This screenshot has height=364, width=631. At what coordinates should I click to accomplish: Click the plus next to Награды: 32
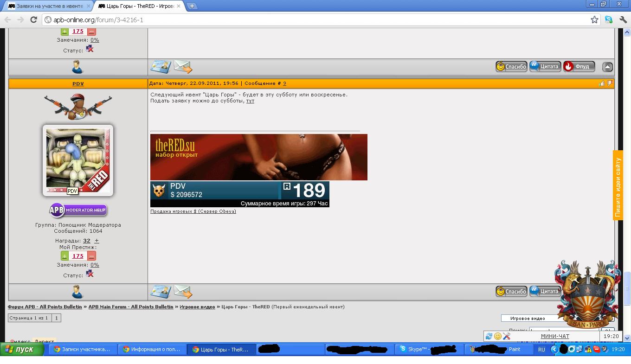(97, 241)
